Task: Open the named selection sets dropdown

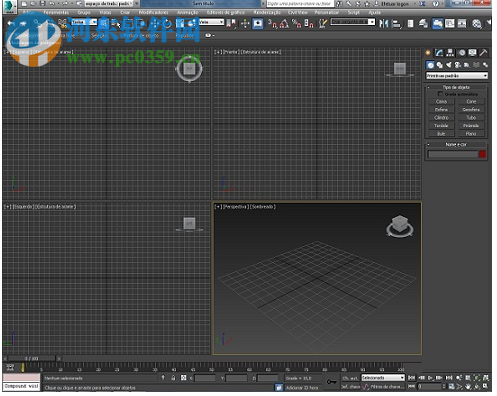Action: 352,22
